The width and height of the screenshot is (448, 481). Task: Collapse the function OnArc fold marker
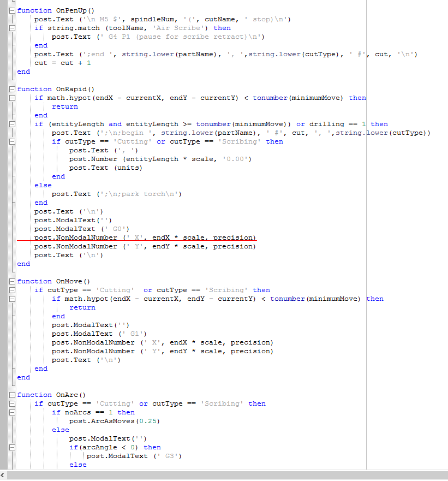12,395
